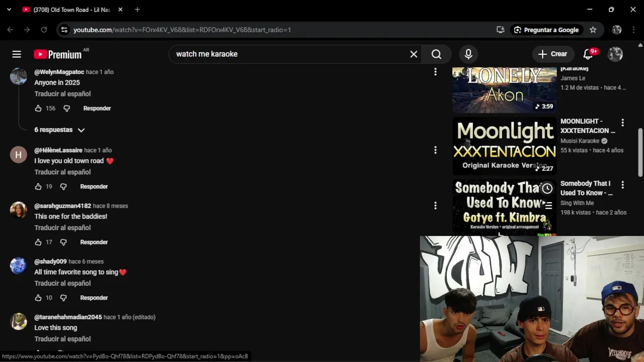The image size is (644, 362).
Task: Click the browser address bar URL
Action: [x=182, y=30]
